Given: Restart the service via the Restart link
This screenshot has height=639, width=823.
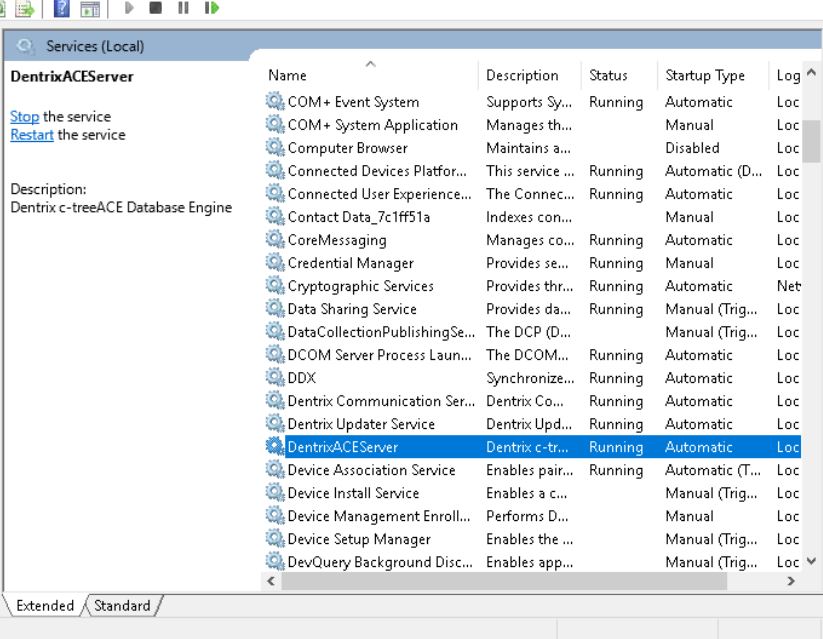Looking at the screenshot, I should (x=32, y=135).
